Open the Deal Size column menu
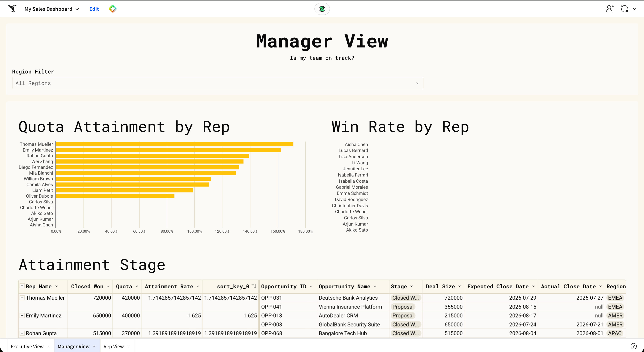The image size is (644, 352). pos(460,286)
